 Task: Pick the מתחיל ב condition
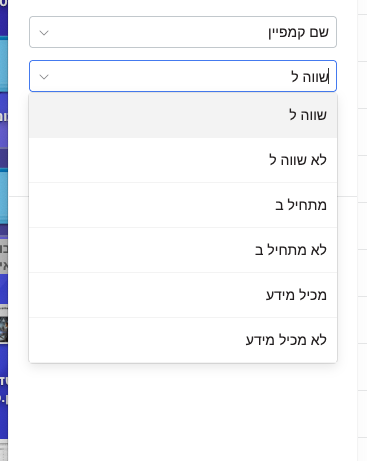tap(183, 205)
